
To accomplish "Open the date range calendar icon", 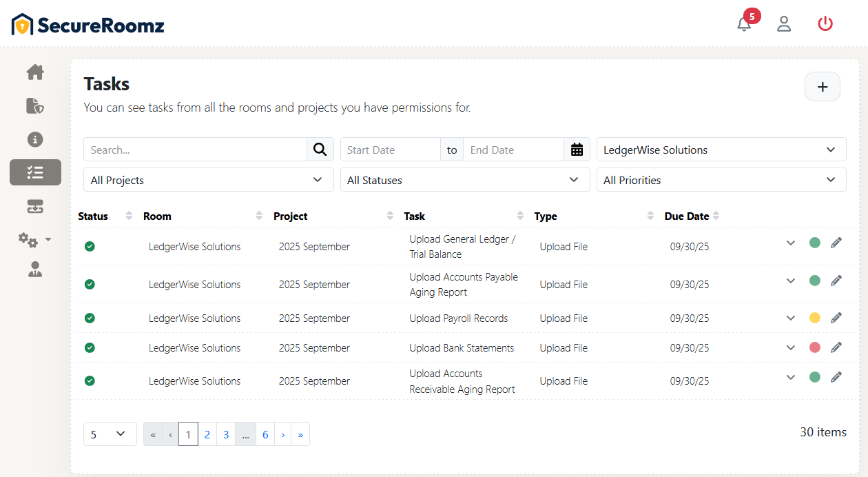I will pyautogui.click(x=577, y=150).
